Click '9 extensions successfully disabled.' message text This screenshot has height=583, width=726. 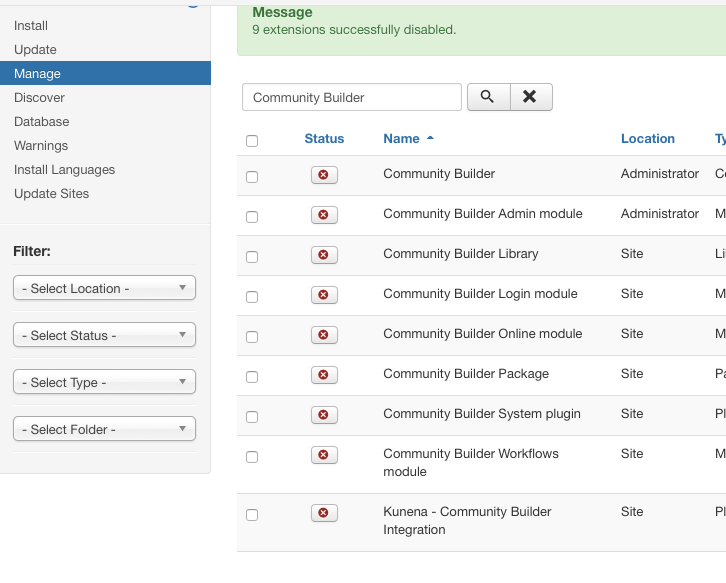coord(354,30)
